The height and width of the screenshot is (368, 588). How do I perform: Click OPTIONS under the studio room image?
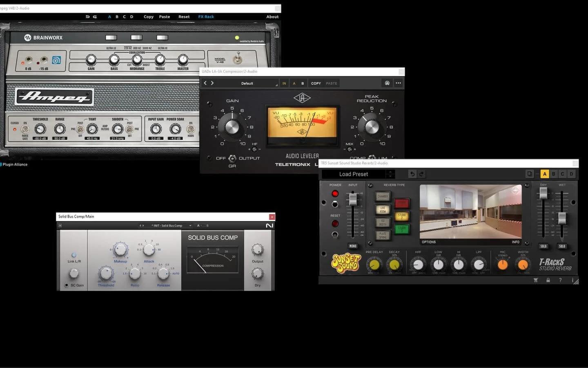429,242
